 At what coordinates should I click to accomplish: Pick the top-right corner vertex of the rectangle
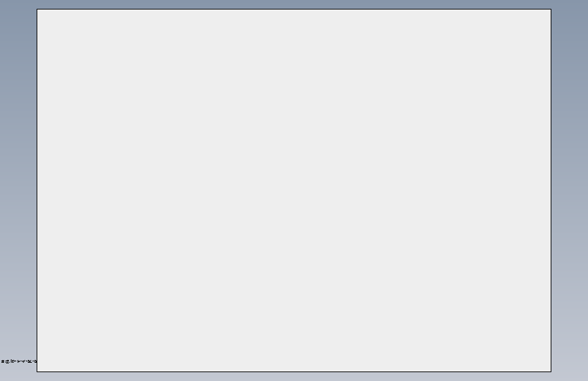551,9
